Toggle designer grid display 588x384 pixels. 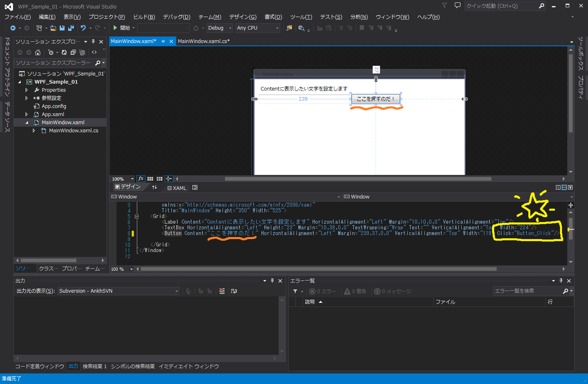pyautogui.click(x=150, y=179)
